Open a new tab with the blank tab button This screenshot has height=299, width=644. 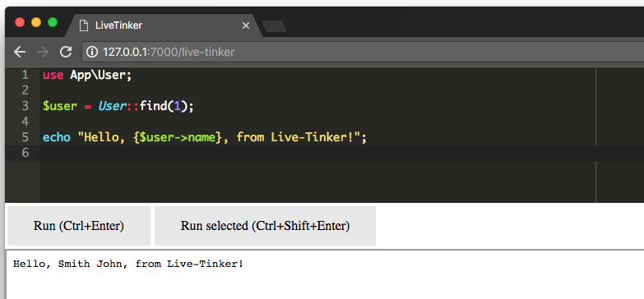tap(274, 26)
